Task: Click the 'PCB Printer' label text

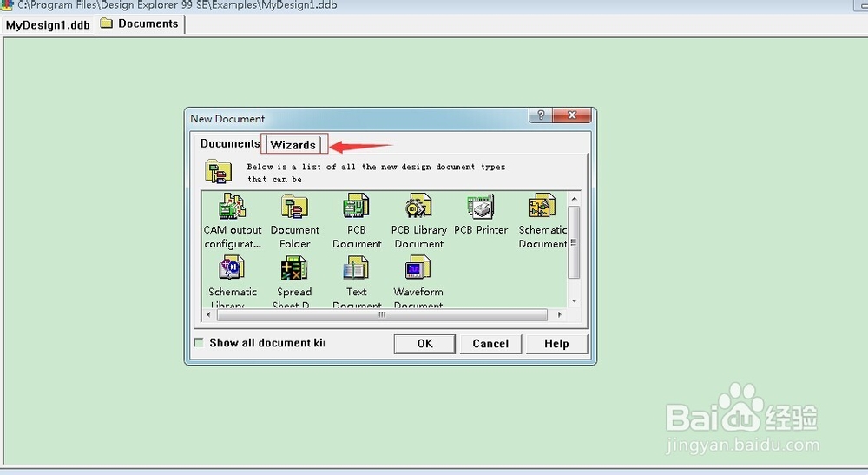Action: point(481,230)
